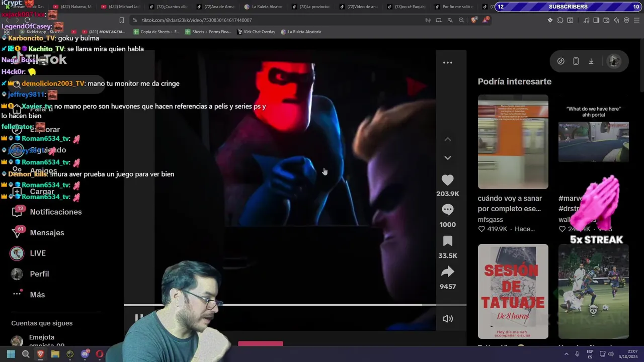Screen dimensions: 644x362
Task: Click the Notificaciones inbox icon with badge 12
Action: click(17, 212)
